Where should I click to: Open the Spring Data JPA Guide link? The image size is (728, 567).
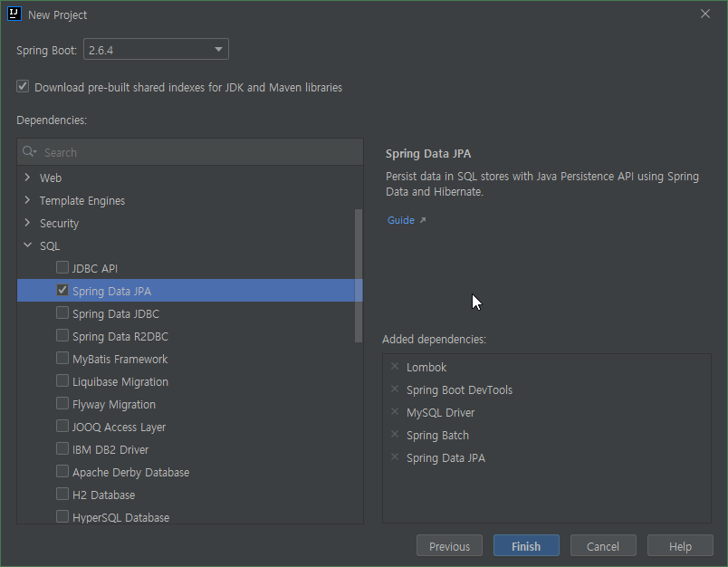(x=401, y=220)
